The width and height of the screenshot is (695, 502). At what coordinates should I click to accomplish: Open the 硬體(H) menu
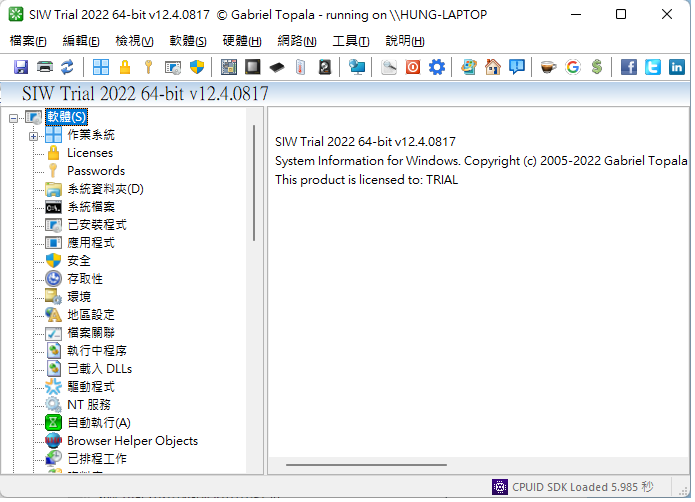click(242, 41)
